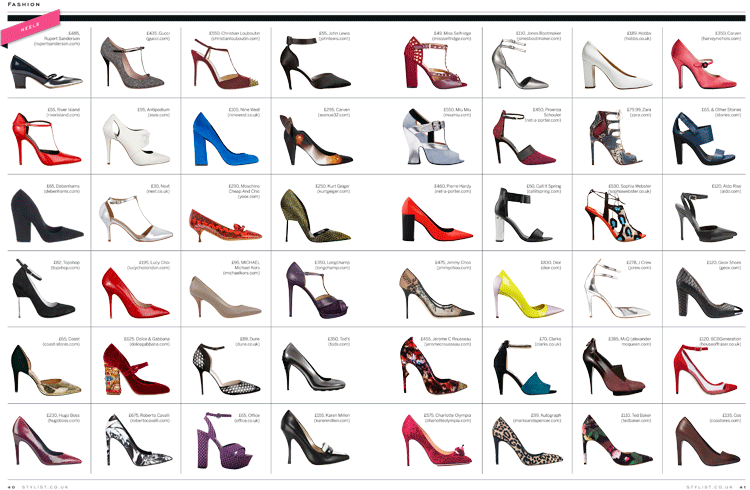Select the black Aldo Rise slingback heel
The width and height of the screenshot is (750, 490).
tap(706, 218)
